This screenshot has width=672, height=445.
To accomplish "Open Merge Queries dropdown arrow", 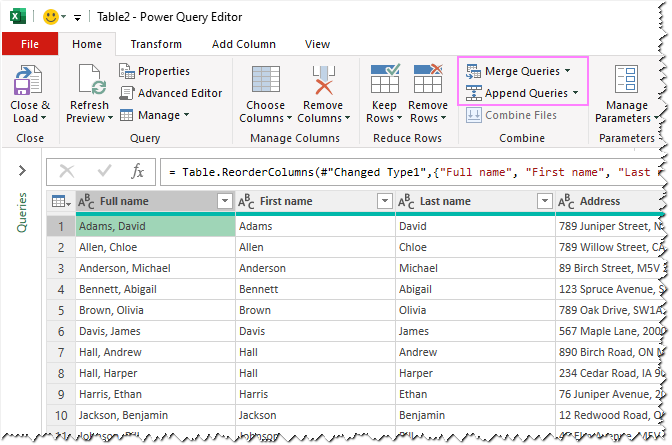I will tap(567, 71).
